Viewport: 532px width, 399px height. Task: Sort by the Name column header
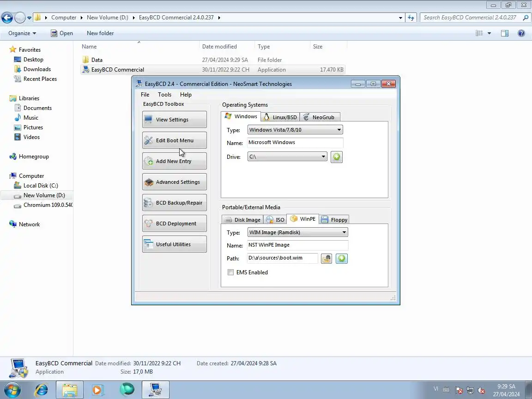point(139,47)
